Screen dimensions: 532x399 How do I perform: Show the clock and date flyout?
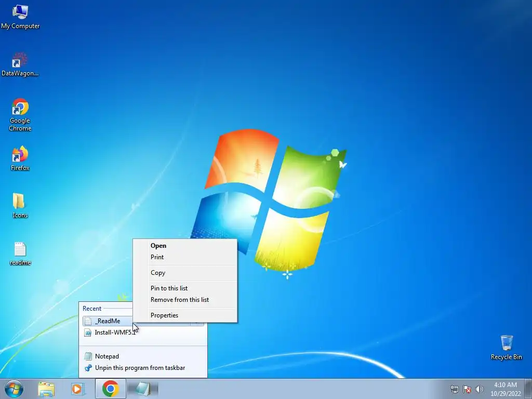(x=506, y=389)
